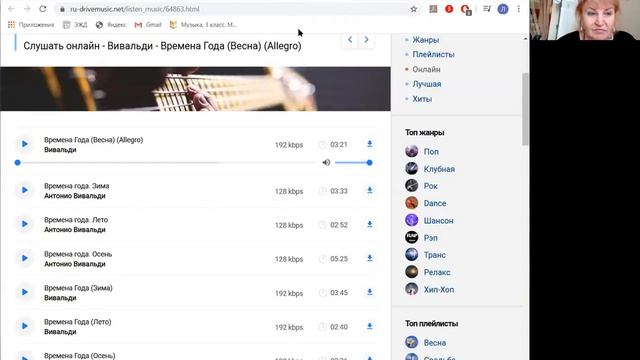This screenshot has width=640, height=360.
Task: Download Времена года. Лето 02:52 track
Action: tap(369, 224)
